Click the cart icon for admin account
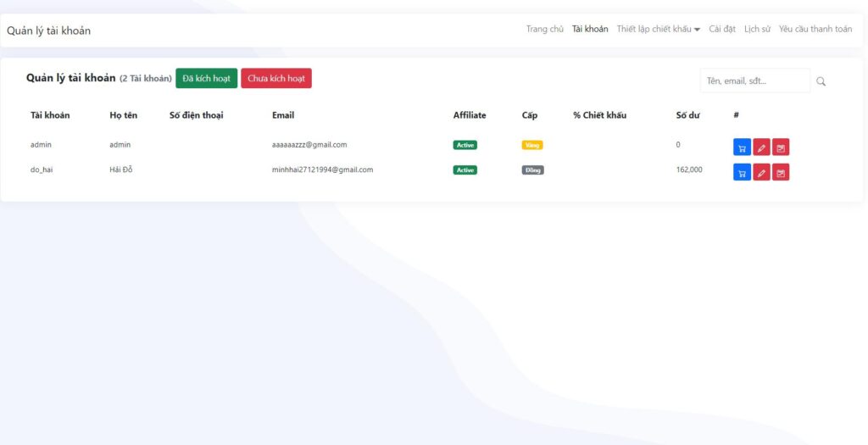Viewport: 868px width, 445px height. [x=742, y=147]
